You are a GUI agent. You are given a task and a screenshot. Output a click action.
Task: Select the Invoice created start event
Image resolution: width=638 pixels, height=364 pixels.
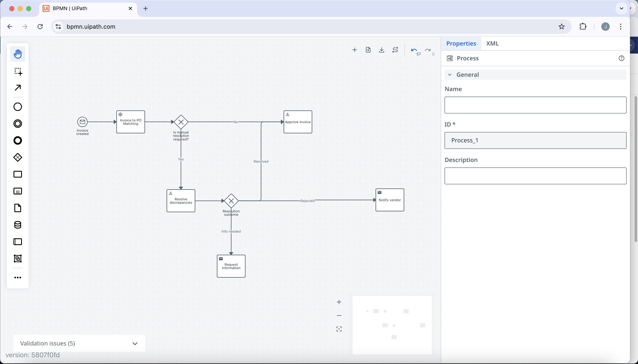(82, 122)
